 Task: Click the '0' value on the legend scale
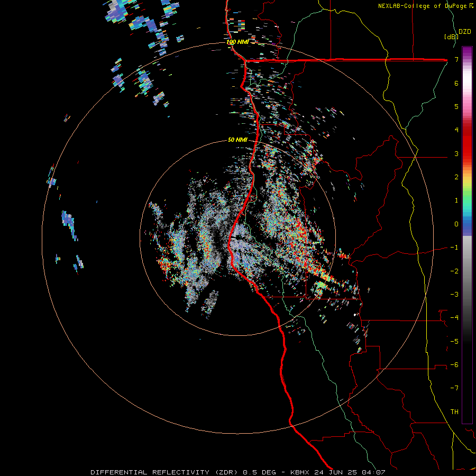(x=456, y=224)
